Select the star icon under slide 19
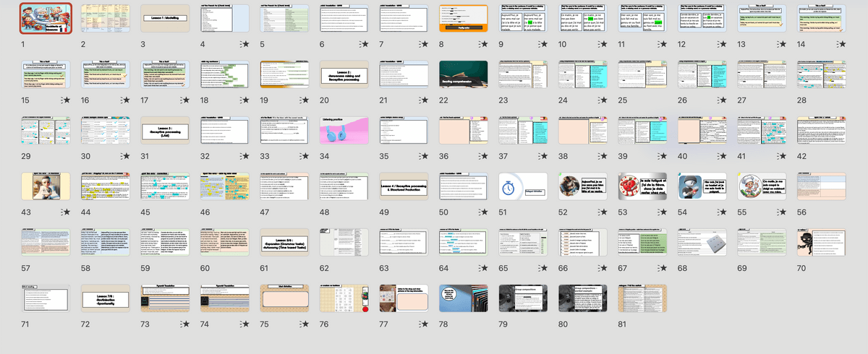Screen dimensions: 868x354 (305, 100)
